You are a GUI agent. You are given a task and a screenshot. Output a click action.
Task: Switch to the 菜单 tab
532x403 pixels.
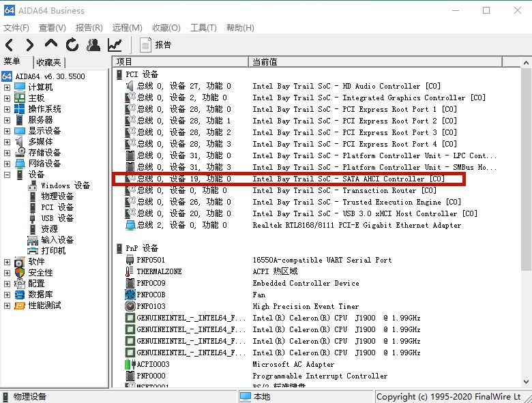point(12,61)
